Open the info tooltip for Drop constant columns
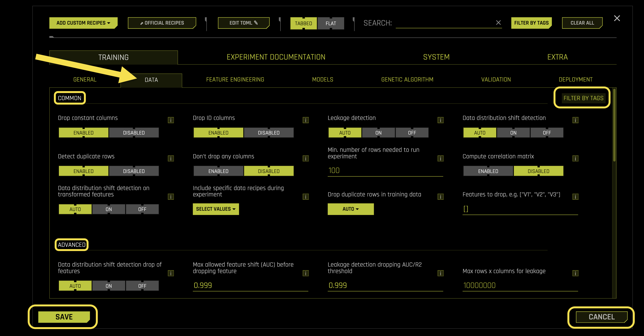This screenshot has height=336, width=644. 171,120
